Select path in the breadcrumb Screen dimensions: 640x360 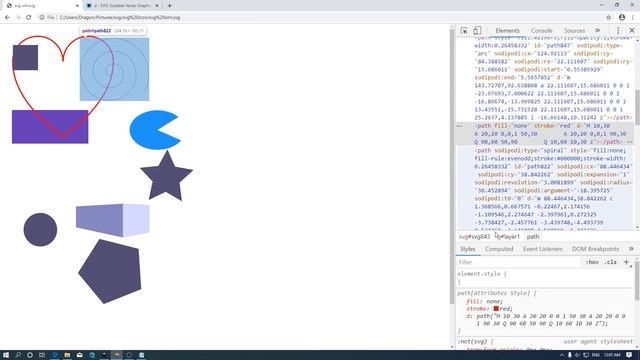point(533,237)
